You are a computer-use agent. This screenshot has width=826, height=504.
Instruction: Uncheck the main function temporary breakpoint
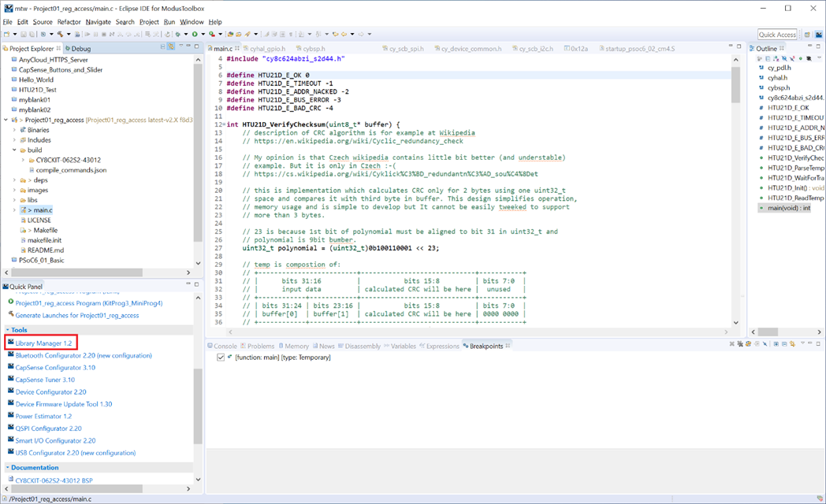[221, 358]
